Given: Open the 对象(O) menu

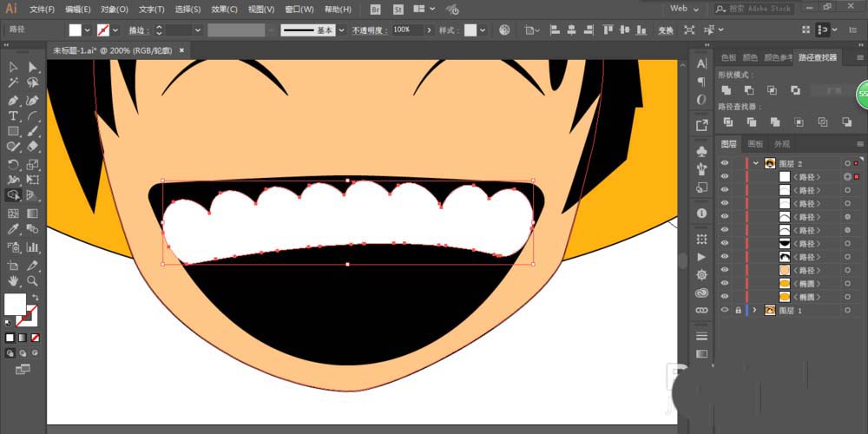Looking at the screenshot, I should click(x=115, y=10).
